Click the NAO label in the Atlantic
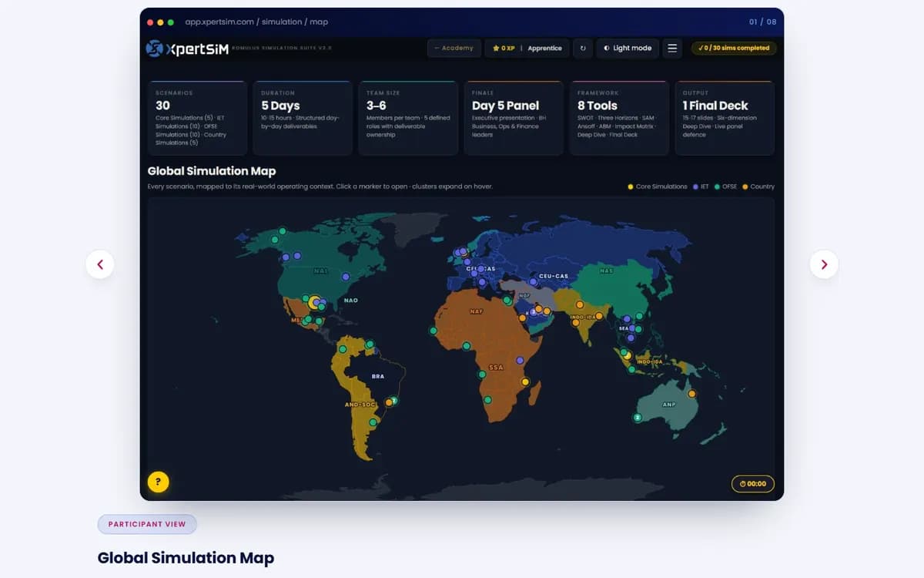 click(x=351, y=300)
